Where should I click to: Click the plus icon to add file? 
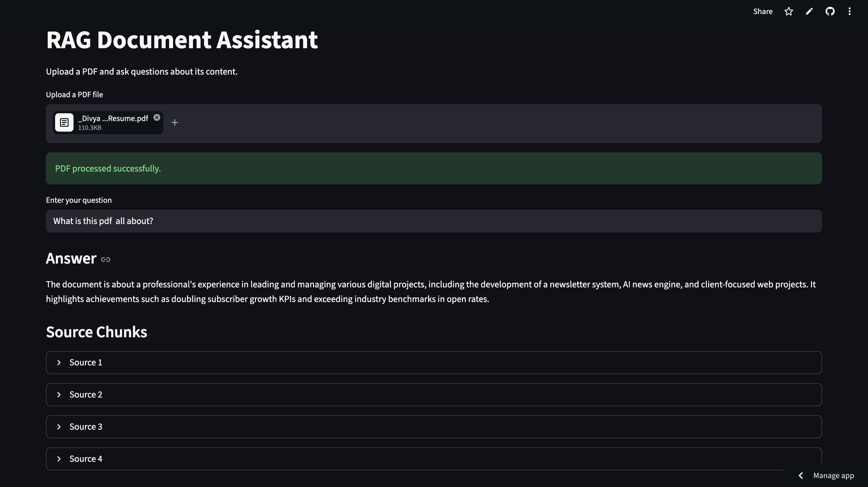[175, 122]
